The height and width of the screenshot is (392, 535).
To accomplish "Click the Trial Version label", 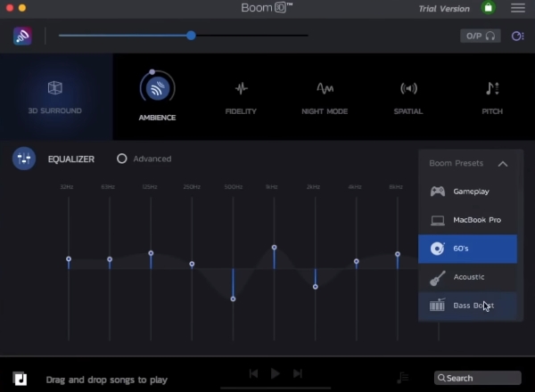I will pos(444,9).
